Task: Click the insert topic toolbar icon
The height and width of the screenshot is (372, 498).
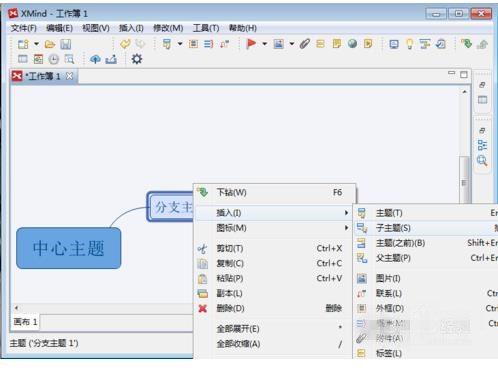Action: coord(167,44)
